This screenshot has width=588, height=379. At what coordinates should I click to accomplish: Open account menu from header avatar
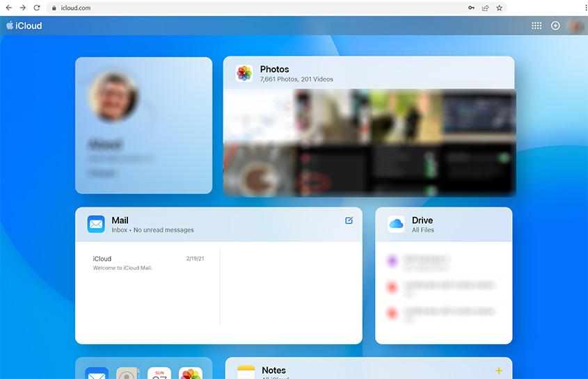(577, 26)
